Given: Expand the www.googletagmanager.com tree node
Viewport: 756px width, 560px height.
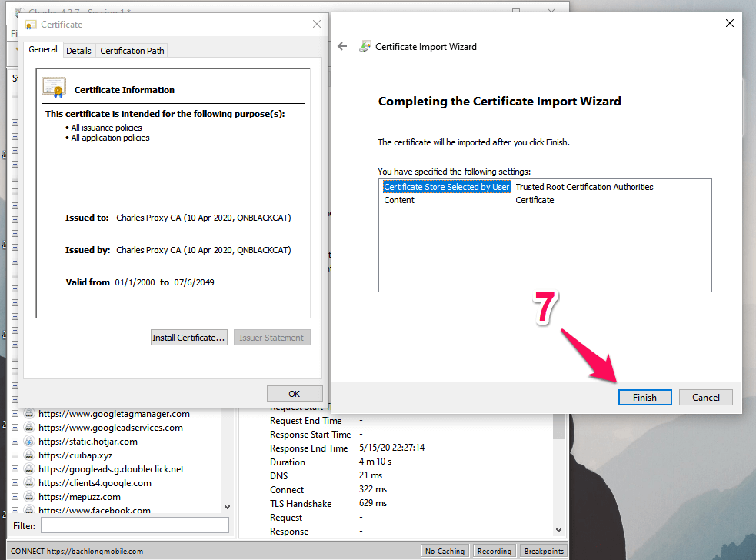Looking at the screenshot, I should [x=15, y=414].
